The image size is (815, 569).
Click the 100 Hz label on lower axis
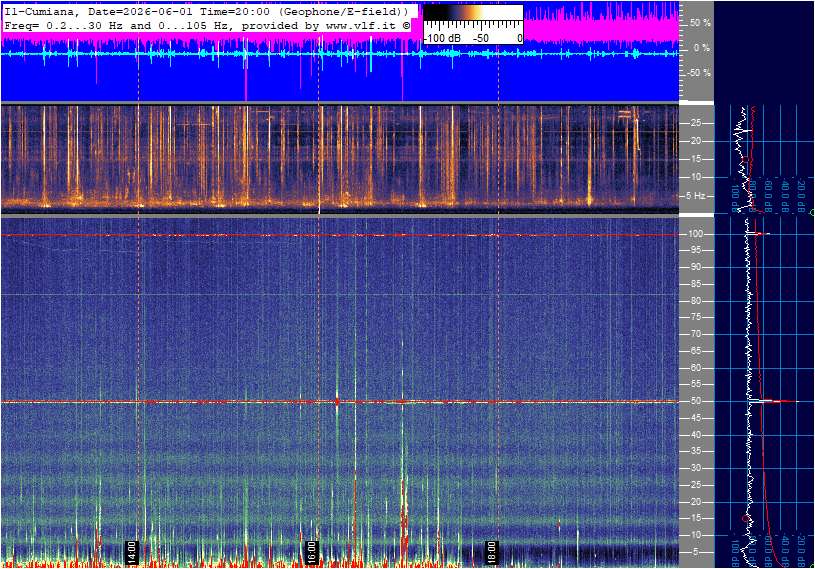(695, 234)
